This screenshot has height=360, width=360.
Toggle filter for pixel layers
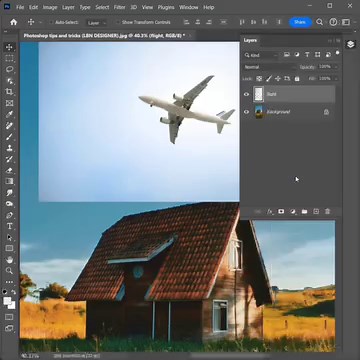click(x=287, y=55)
